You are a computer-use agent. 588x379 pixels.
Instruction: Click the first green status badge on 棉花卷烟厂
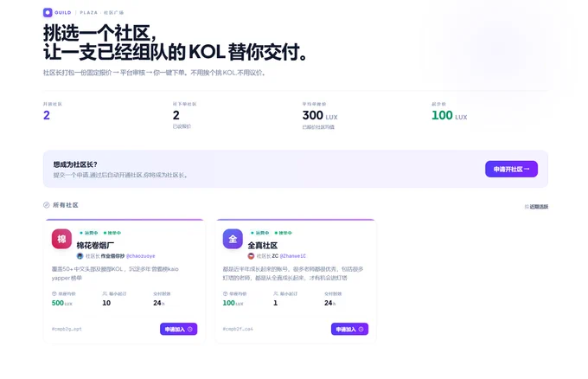89,233
